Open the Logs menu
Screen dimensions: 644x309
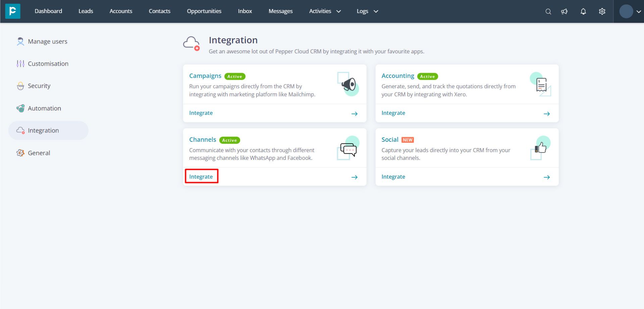coord(363,11)
